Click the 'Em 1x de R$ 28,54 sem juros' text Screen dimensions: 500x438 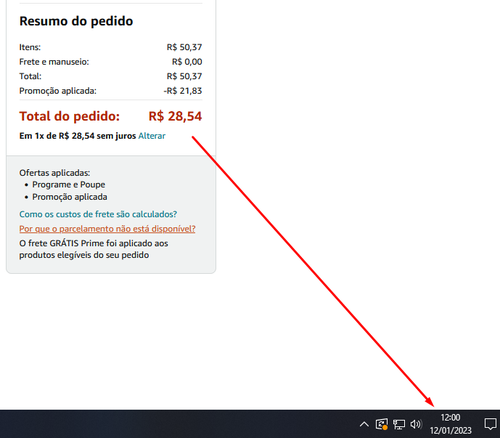(x=78, y=136)
